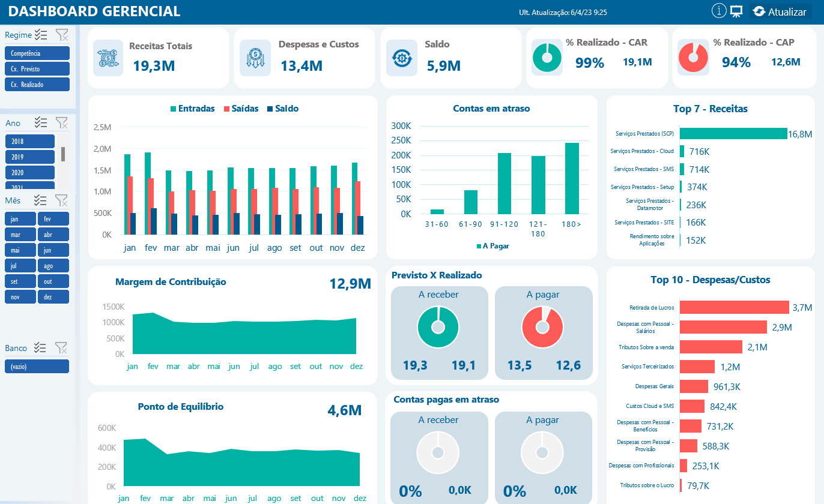
Task: Filter by year 2019
Action: tap(30, 157)
